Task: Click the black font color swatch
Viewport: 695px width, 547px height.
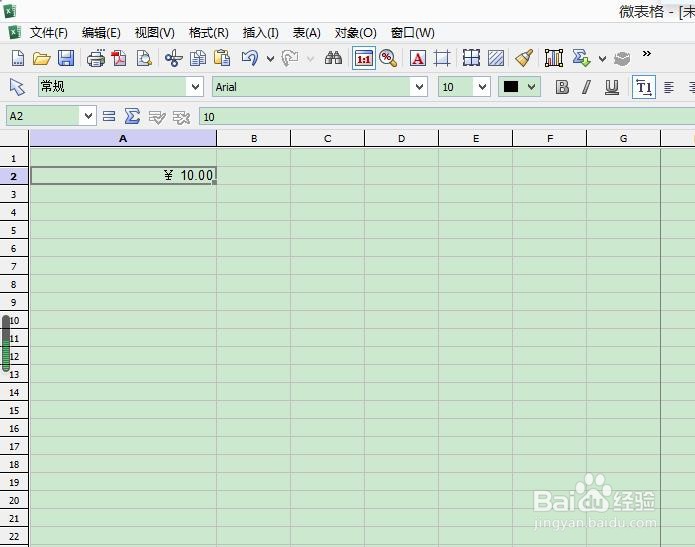Action: 511,86
